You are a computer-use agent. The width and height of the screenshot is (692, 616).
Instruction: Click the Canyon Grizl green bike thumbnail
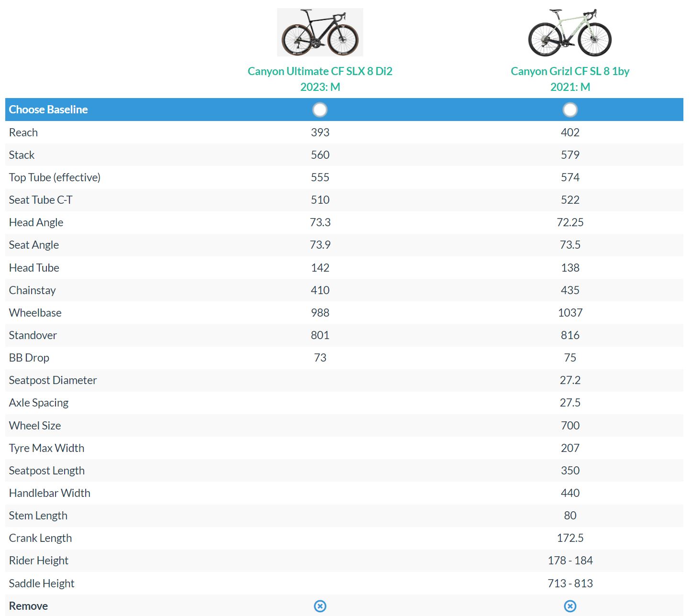(569, 32)
